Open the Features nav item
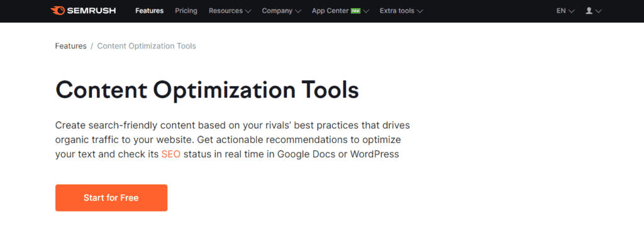 (x=149, y=11)
